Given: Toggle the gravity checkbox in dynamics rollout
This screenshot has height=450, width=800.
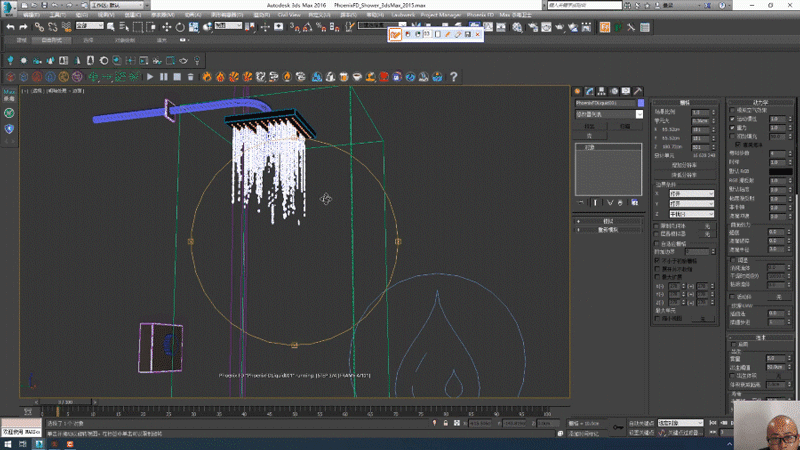Looking at the screenshot, I should 733,128.
